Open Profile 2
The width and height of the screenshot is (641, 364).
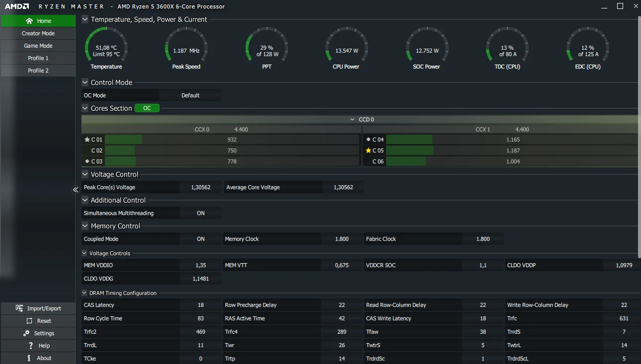click(38, 71)
